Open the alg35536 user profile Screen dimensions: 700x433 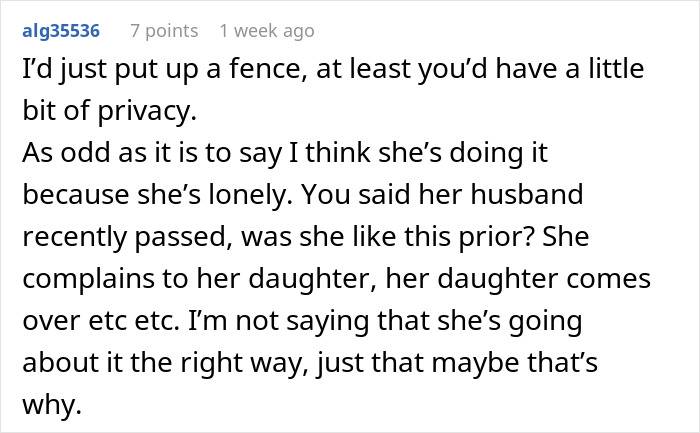pos(61,31)
